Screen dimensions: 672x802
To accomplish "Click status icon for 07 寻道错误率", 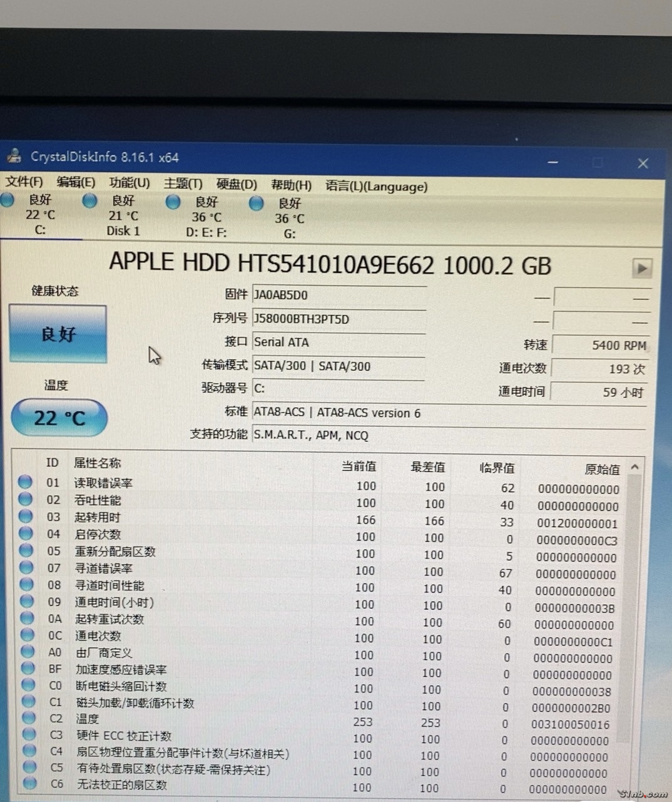I will click(26, 567).
